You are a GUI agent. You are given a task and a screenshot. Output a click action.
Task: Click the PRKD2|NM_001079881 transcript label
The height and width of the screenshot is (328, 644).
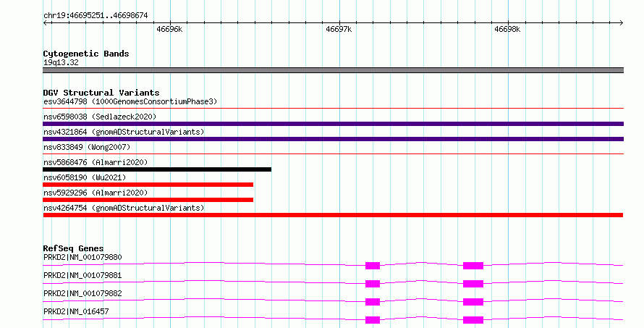tap(82, 275)
